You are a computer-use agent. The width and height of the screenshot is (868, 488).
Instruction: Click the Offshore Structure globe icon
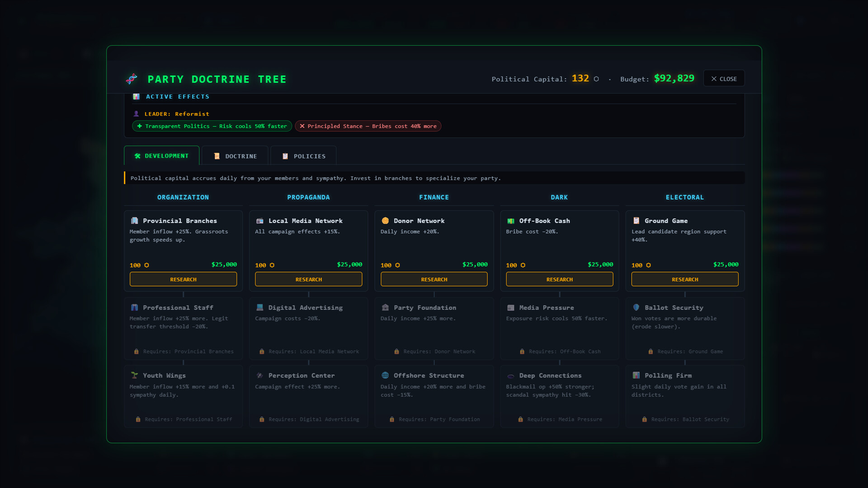pyautogui.click(x=385, y=375)
